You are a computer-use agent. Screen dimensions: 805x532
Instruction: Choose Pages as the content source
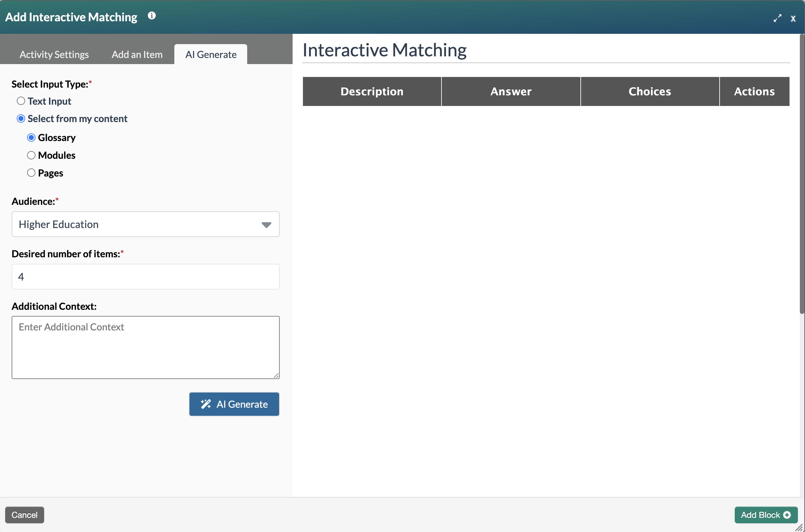[31, 172]
